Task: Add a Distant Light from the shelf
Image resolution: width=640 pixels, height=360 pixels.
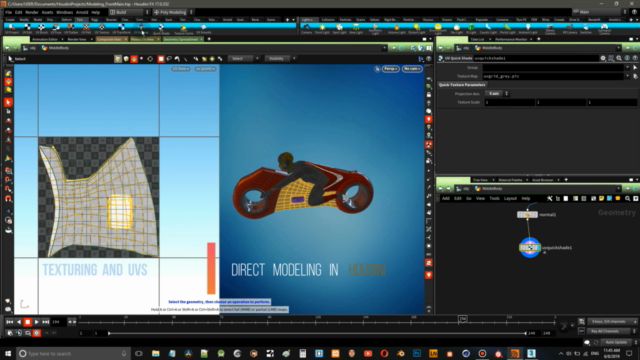Action: (x=417, y=29)
